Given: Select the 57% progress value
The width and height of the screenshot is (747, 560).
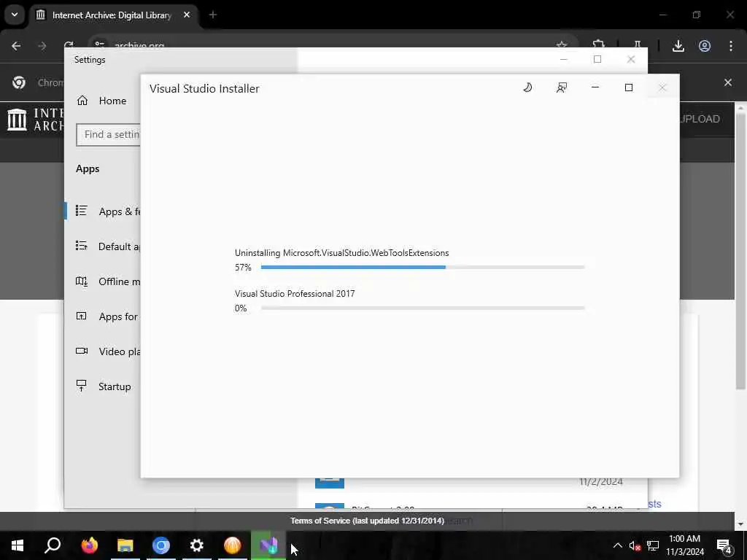Looking at the screenshot, I should click(243, 268).
